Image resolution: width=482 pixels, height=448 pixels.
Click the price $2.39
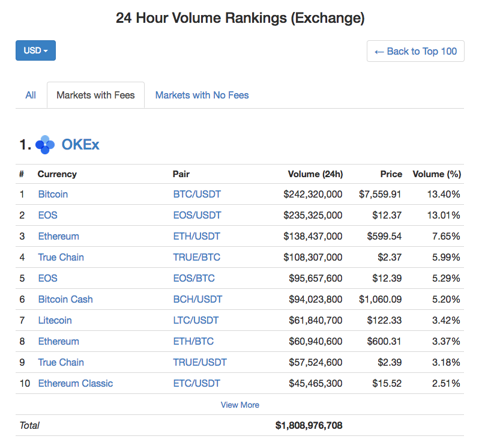[x=390, y=362]
